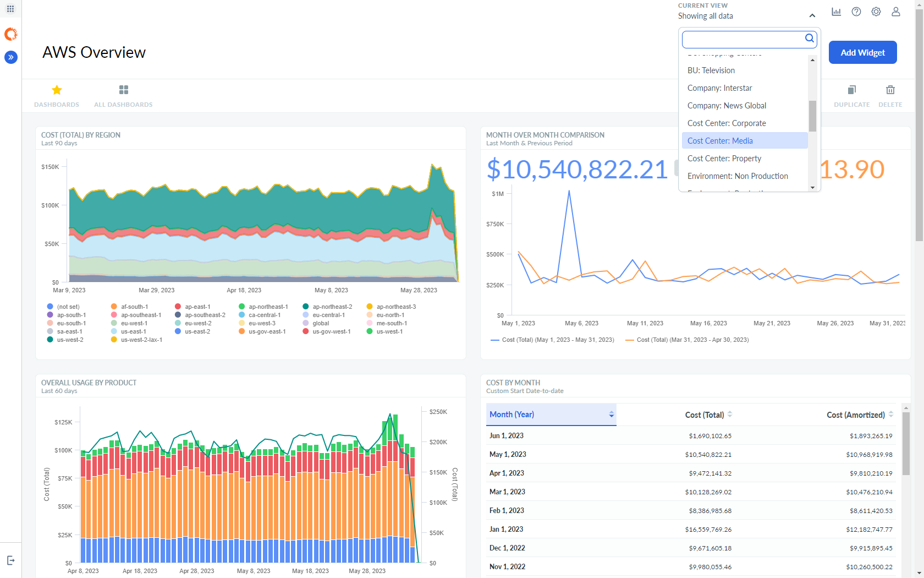Viewport: 924px width, 578px height.
Task: Open the reports bar chart icon
Action: click(x=837, y=11)
